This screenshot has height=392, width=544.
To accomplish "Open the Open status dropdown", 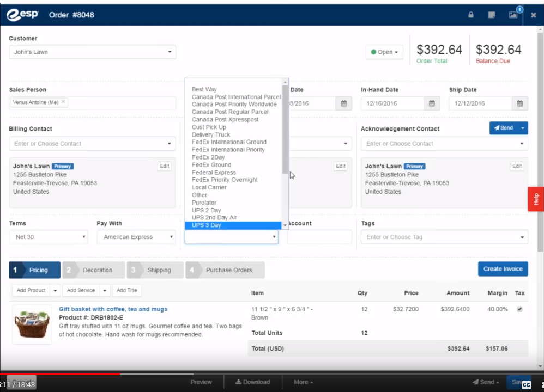I will tap(384, 52).
